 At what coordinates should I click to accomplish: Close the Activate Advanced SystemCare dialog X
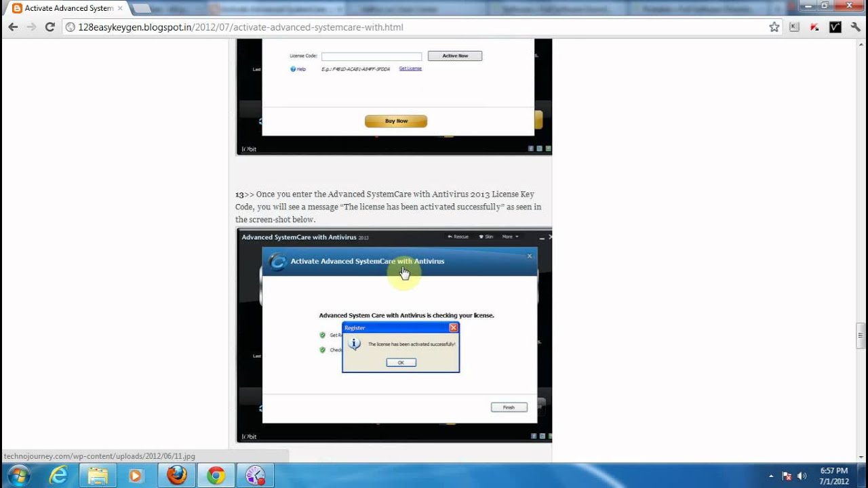(x=530, y=256)
